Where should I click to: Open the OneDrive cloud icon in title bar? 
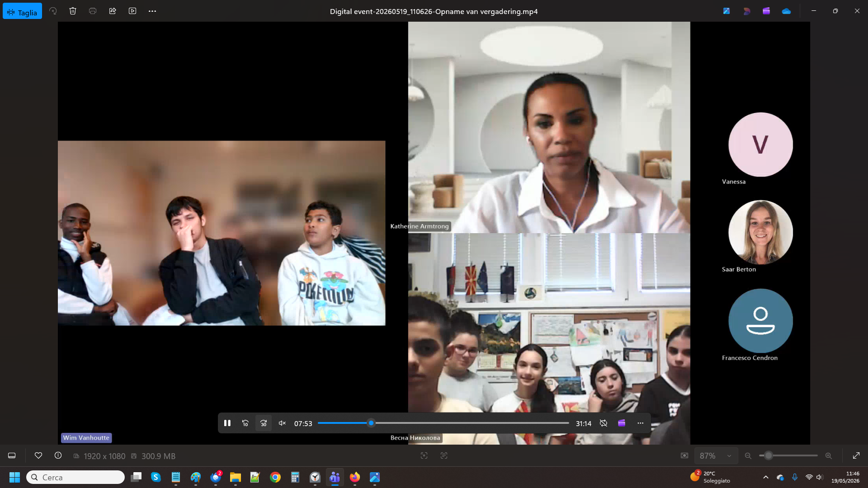pyautogui.click(x=786, y=11)
